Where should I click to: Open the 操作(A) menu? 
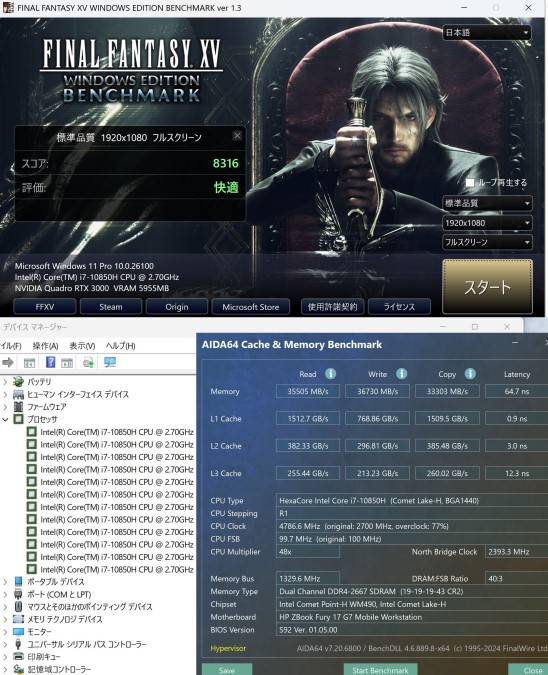click(x=45, y=346)
